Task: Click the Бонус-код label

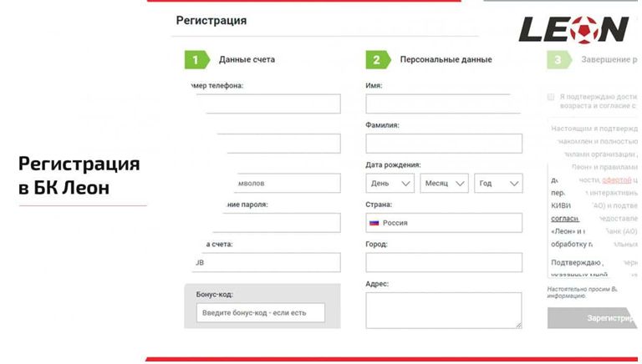Action: 215,294
